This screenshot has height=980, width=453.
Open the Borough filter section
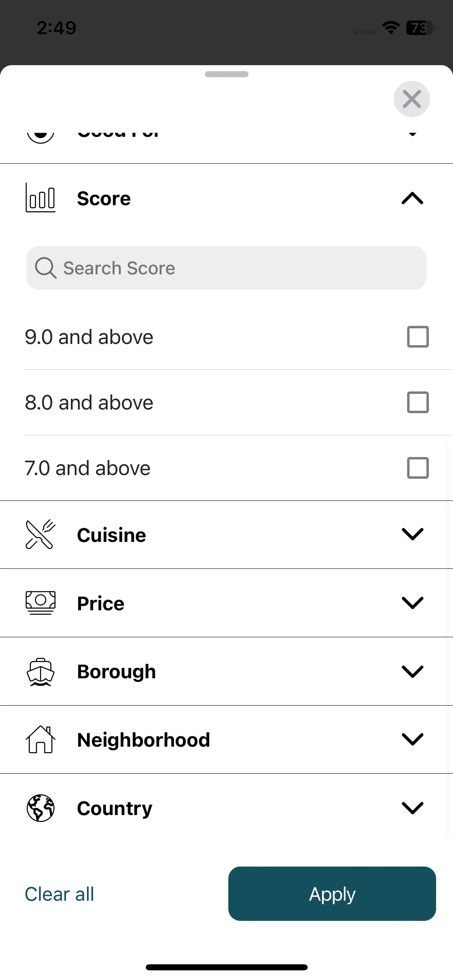(226, 671)
